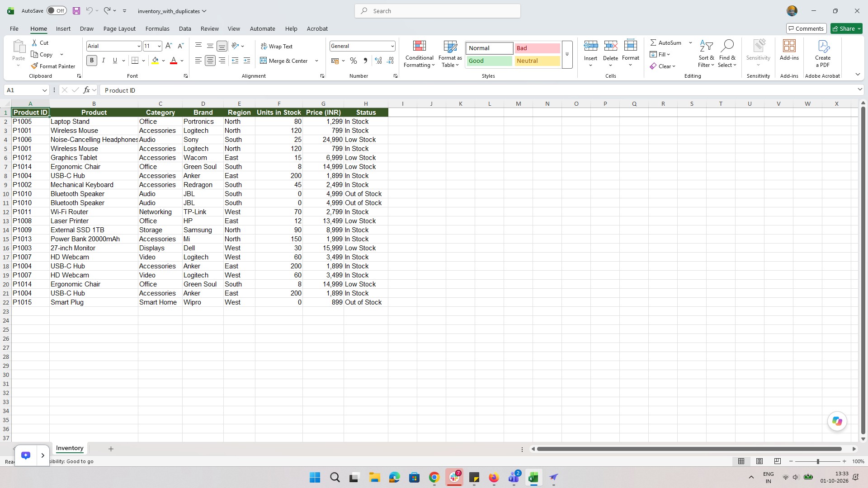Expand the cell Styles gallery
The width and height of the screenshot is (868, 488).
567,55
